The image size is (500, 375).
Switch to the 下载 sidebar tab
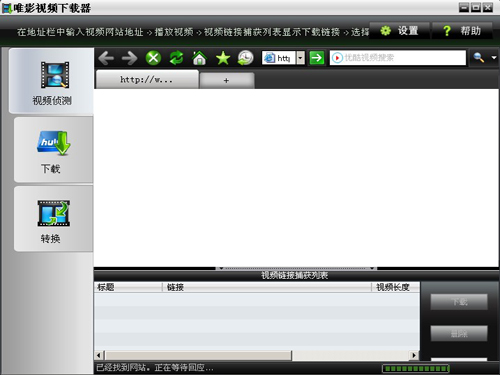pos(53,150)
